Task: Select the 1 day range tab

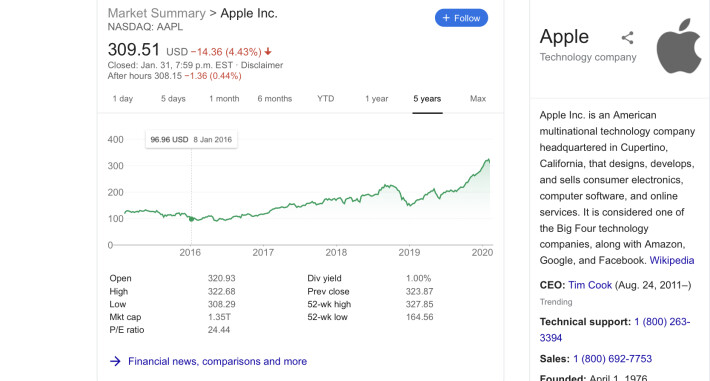Action: tap(123, 99)
